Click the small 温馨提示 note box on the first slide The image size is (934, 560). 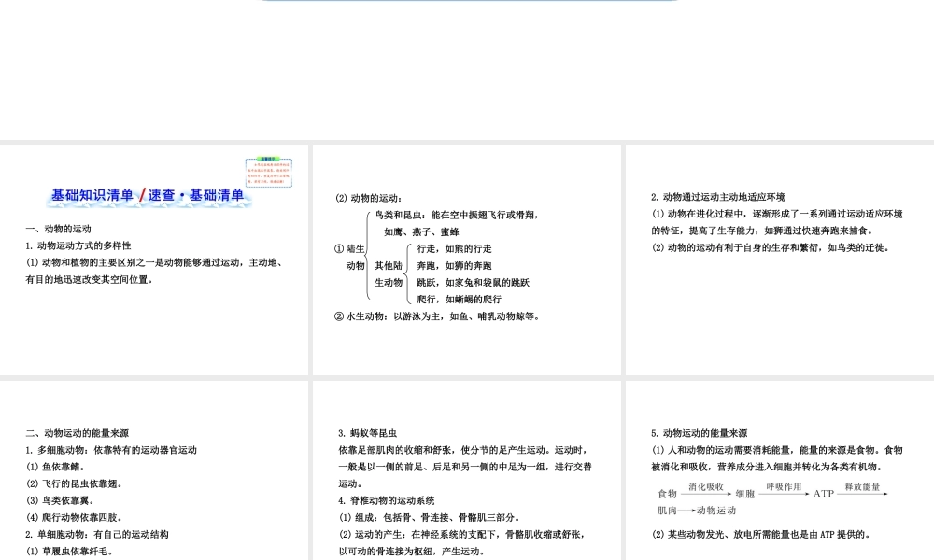coord(269,173)
